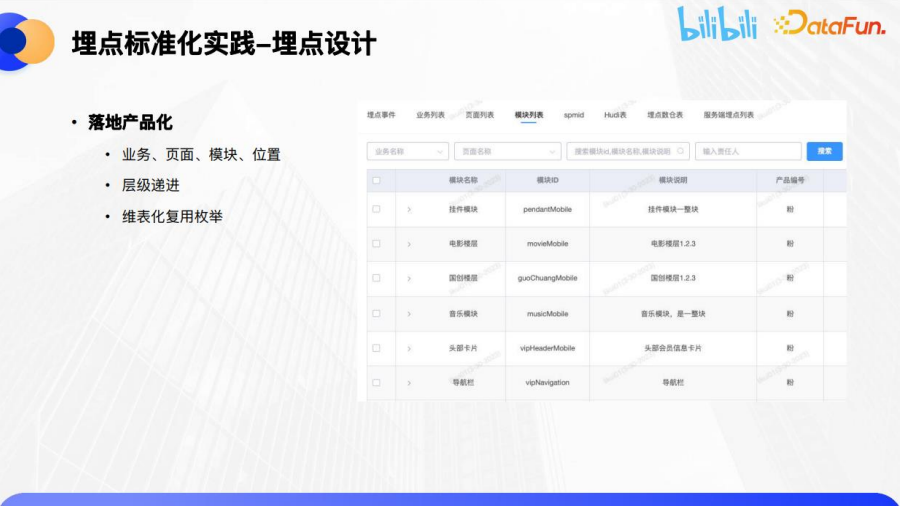900x507 pixels.
Task: Click the 音乐模块 name cell
Action: (463, 314)
